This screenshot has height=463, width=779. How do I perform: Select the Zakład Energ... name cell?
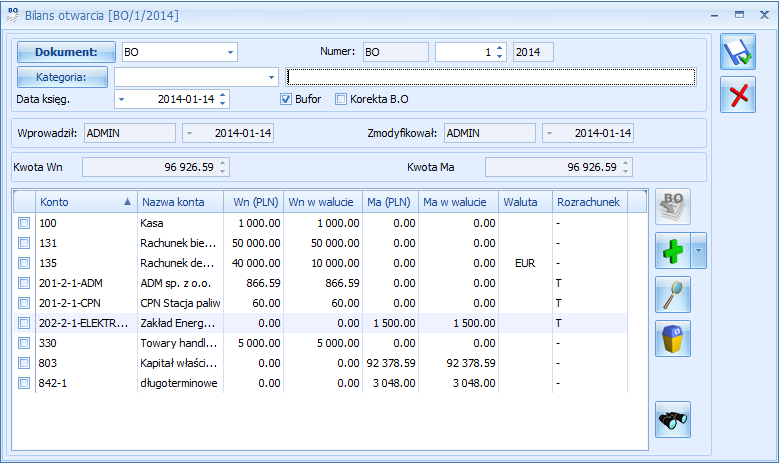click(x=180, y=323)
